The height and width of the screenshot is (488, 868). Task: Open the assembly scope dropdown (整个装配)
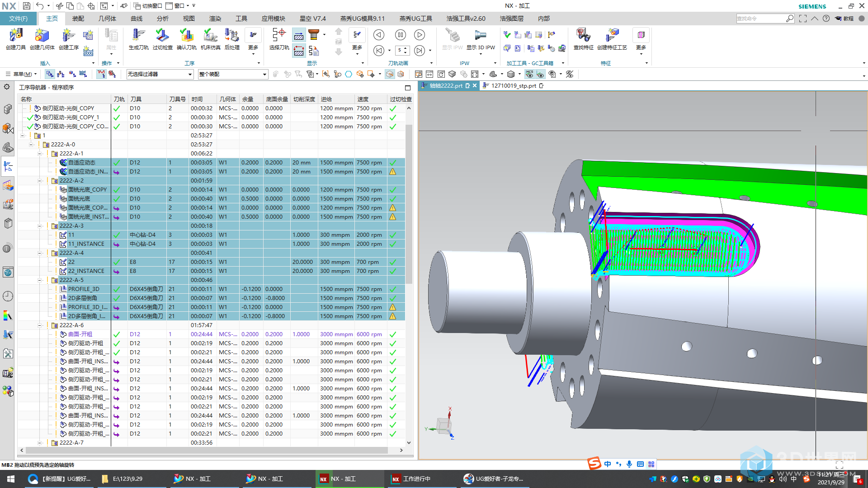click(x=233, y=74)
